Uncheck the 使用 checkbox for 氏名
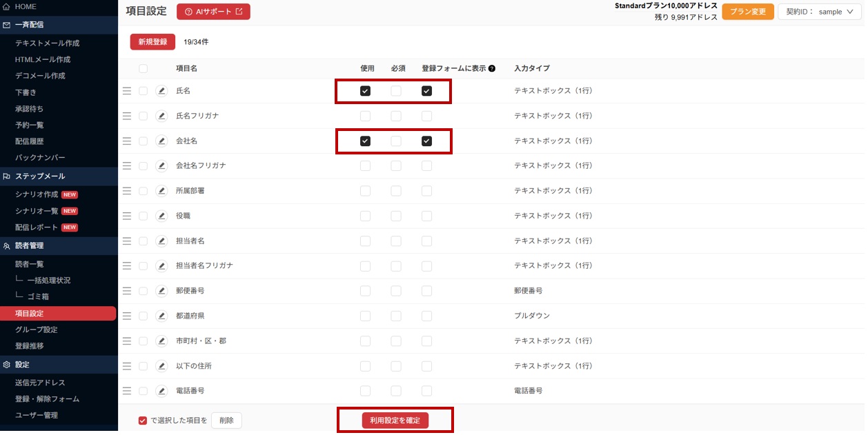 click(x=366, y=91)
